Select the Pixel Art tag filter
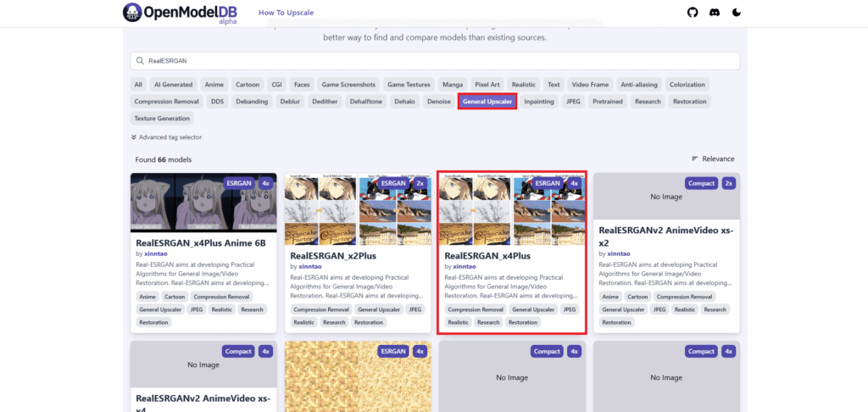This screenshot has height=412, width=868. [x=487, y=85]
